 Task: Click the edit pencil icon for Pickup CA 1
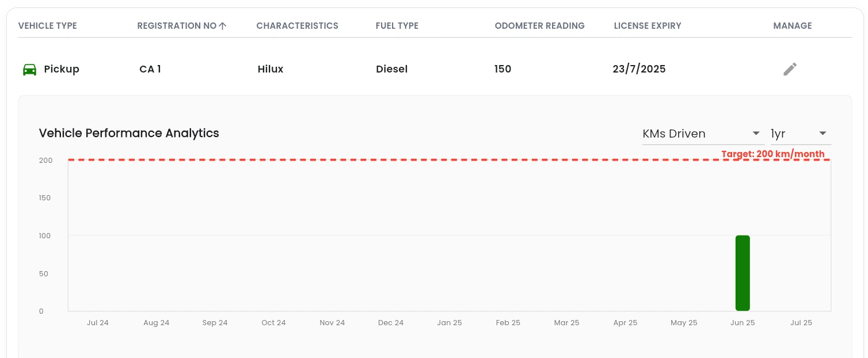(x=790, y=69)
